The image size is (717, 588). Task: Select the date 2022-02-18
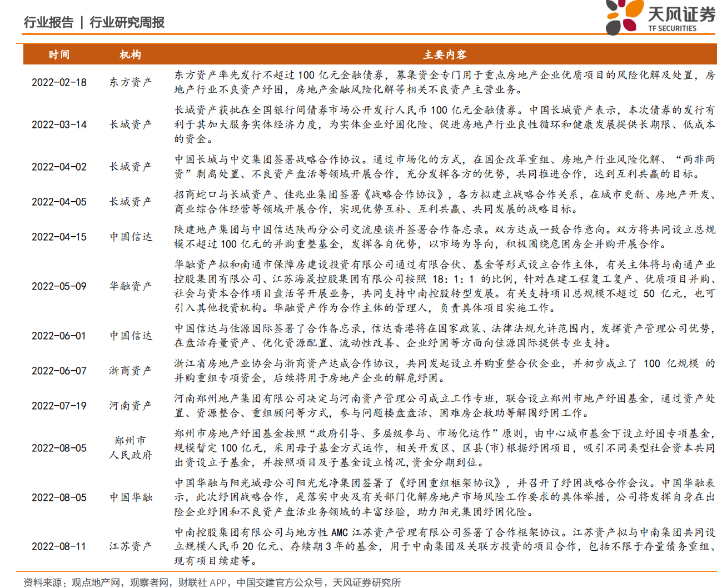click(59, 82)
